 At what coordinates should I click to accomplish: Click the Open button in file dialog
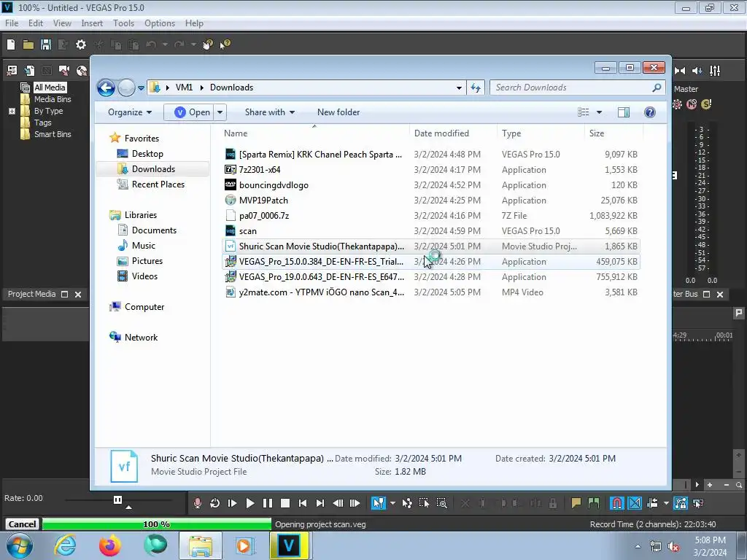point(190,112)
